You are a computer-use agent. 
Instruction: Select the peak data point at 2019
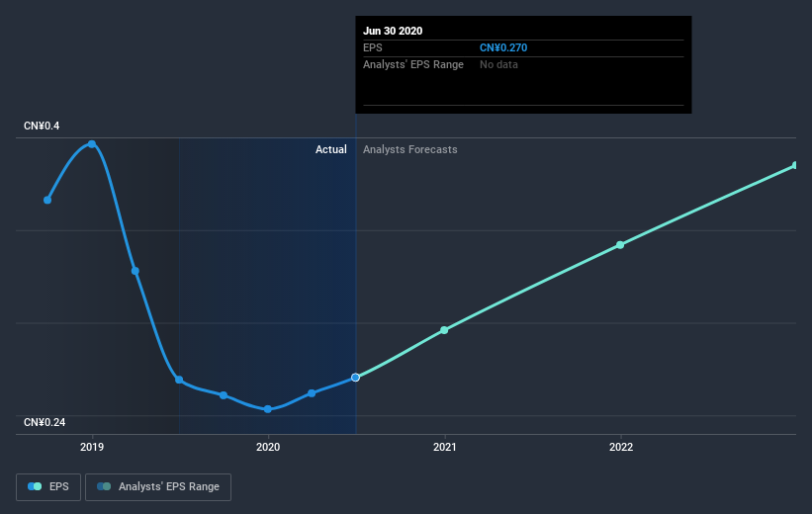92,144
